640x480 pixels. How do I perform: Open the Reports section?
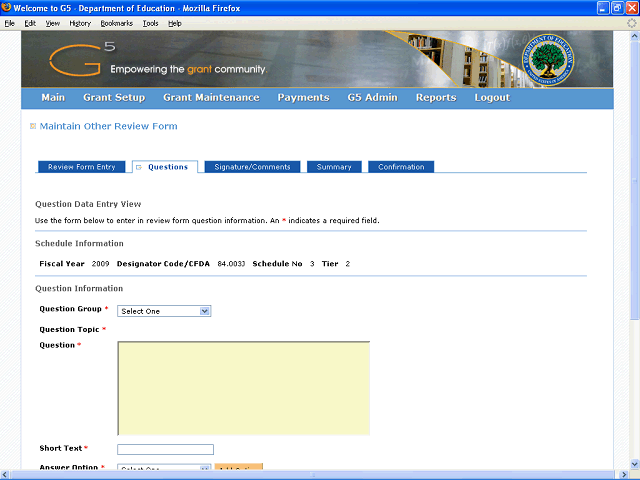tap(436, 98)
